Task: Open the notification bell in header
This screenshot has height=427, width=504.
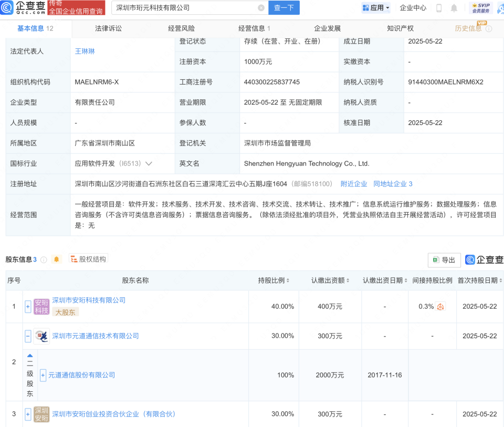Action: 454,8
